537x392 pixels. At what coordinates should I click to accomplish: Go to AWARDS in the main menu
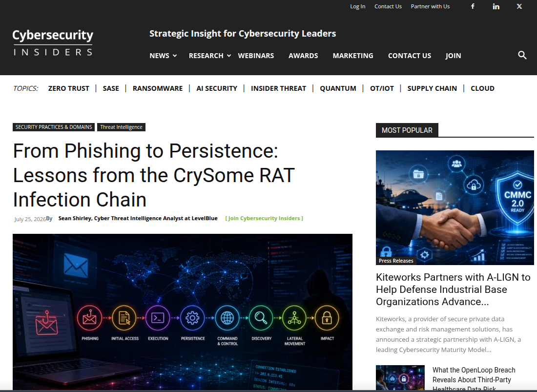coord(303,56)
